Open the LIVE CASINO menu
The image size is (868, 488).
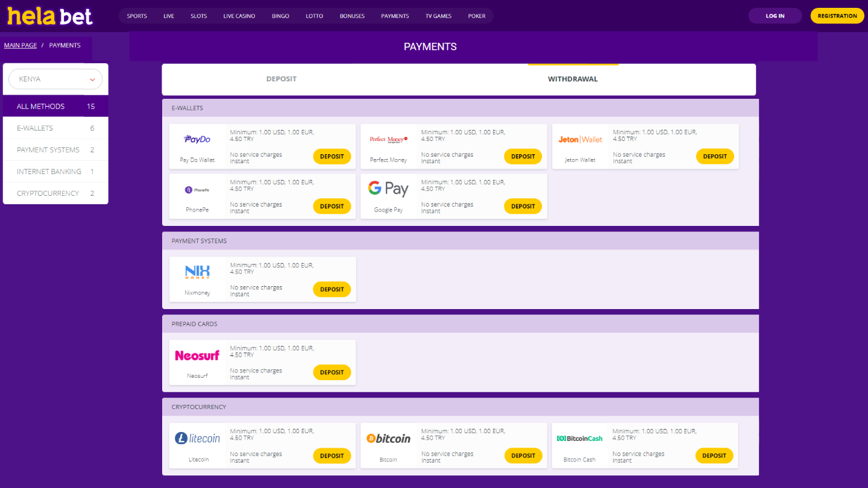[239, 16]
